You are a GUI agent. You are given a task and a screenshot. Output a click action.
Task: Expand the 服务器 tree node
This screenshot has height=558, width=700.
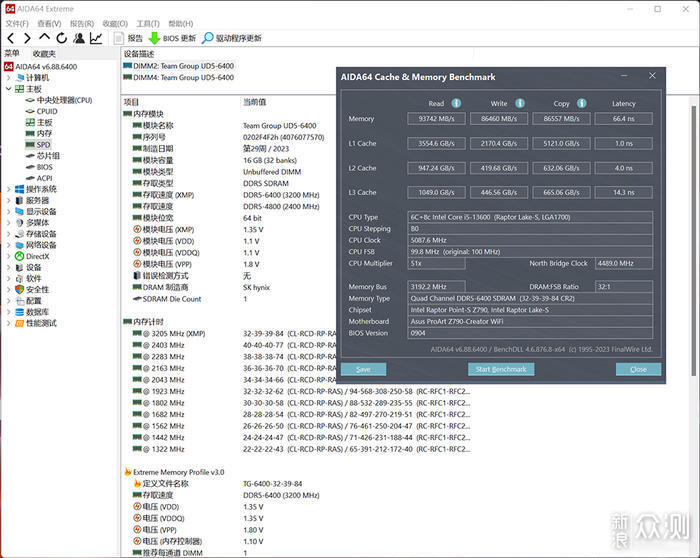point(8,200)
